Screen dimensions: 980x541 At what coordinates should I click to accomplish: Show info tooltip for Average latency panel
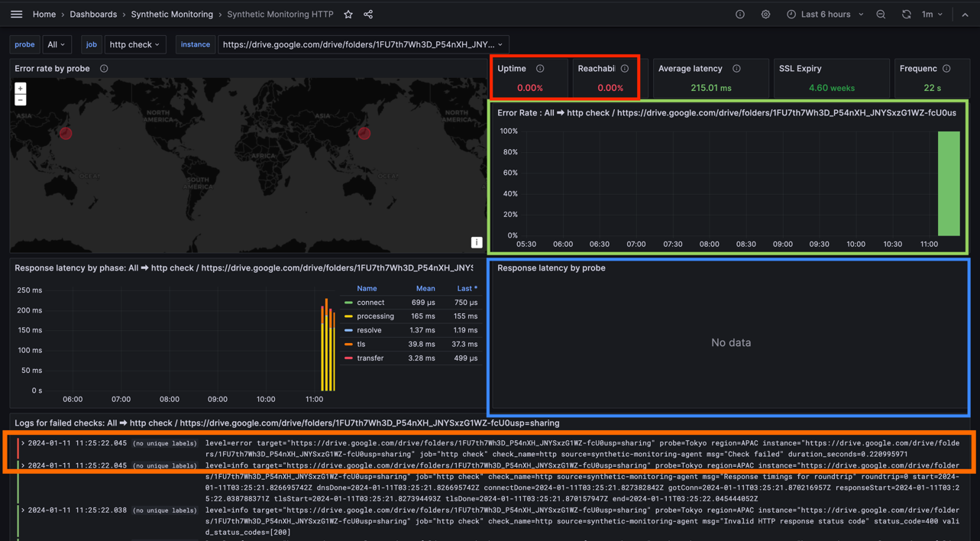click(x=736, y=69)
